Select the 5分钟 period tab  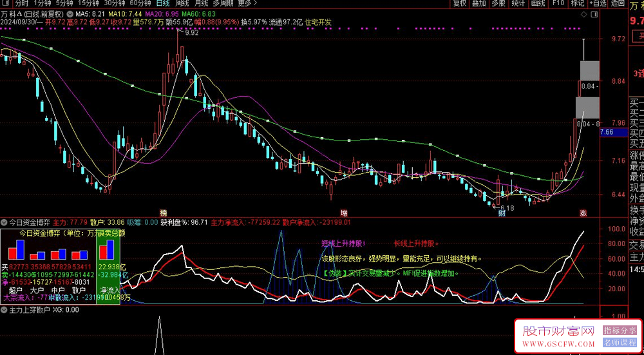(64, 3)
